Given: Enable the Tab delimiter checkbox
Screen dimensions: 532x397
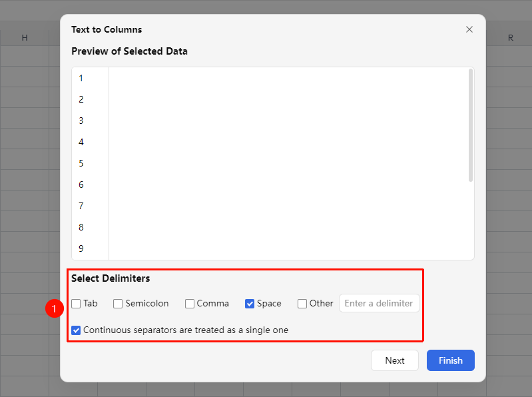Looking at the screenshot, I should (76, 303).
